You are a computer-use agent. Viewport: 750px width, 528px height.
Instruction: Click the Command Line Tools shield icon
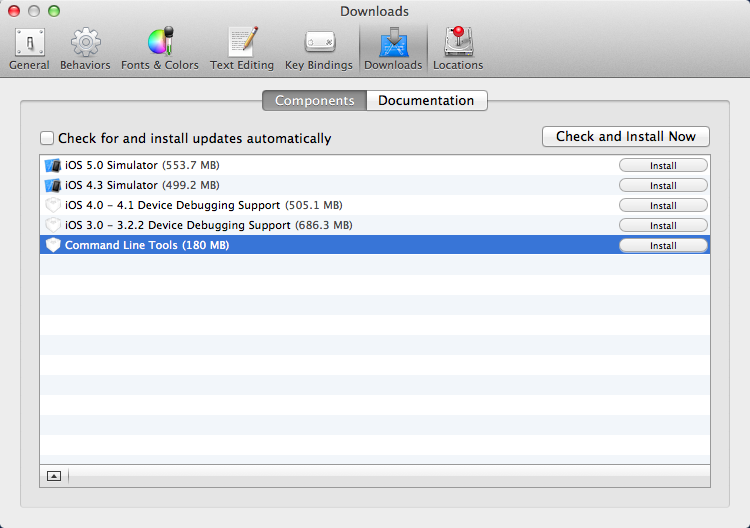tap(53, 245)
